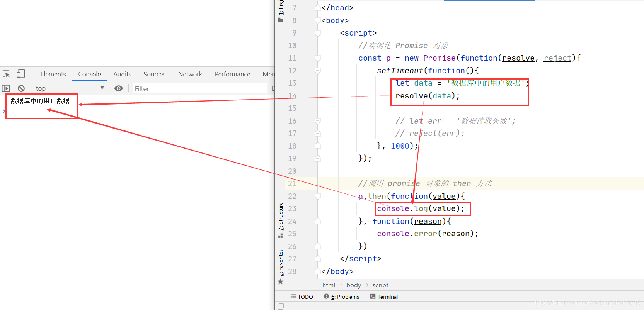Click function(reason) on line 24
644x310 pixels.
[409, 221]
